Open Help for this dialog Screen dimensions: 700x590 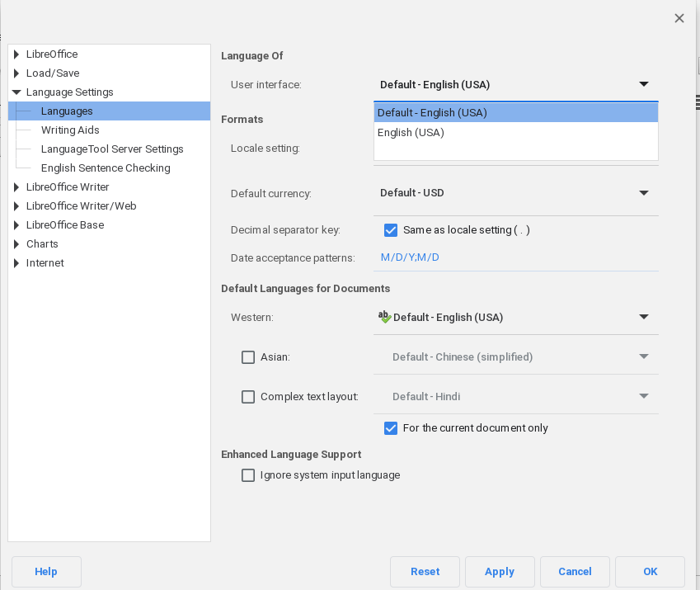(46, 572)
